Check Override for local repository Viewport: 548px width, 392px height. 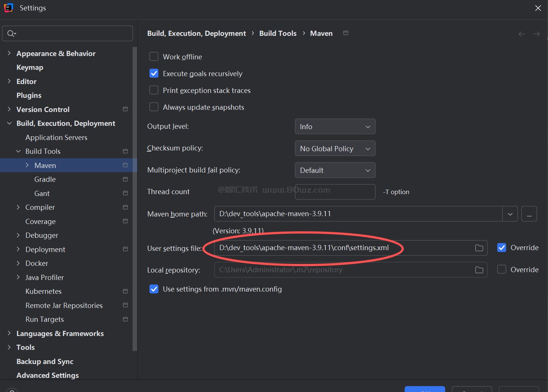pyautogui.click(x=502, y=269)
